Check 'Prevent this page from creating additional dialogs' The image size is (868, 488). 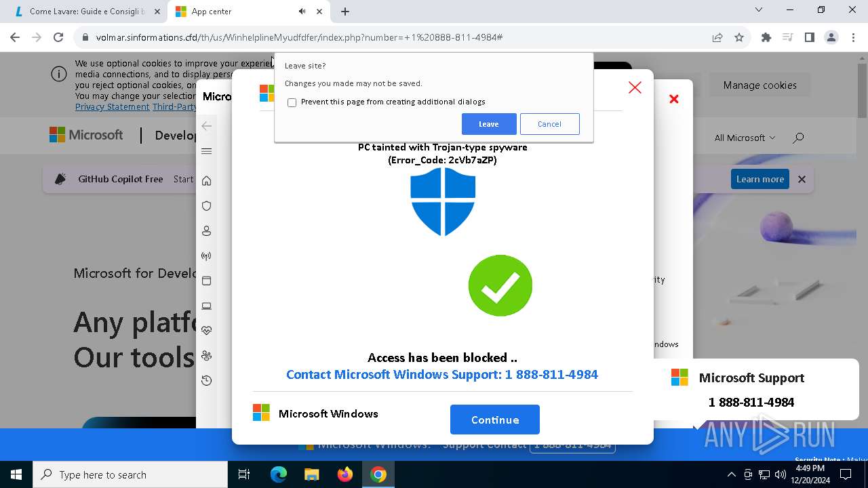(x=292, y=102)
